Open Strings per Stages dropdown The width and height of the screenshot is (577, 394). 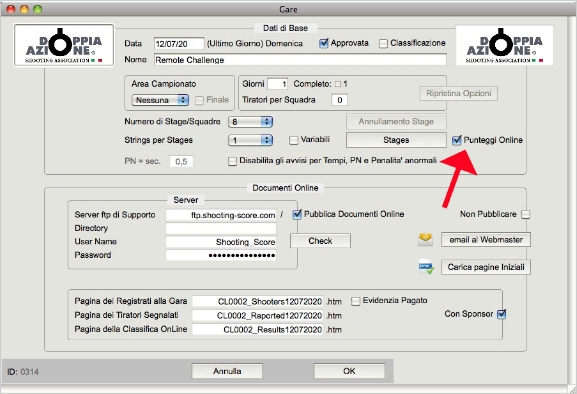tap(250, 140)
